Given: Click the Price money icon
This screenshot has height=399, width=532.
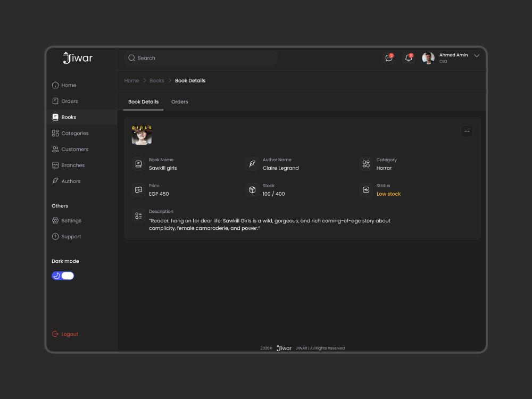Looking at the screenshot, I should (138, 190).
